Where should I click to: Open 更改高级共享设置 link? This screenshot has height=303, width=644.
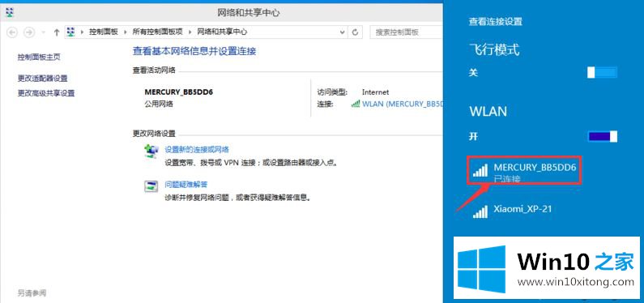click(46, 93)
